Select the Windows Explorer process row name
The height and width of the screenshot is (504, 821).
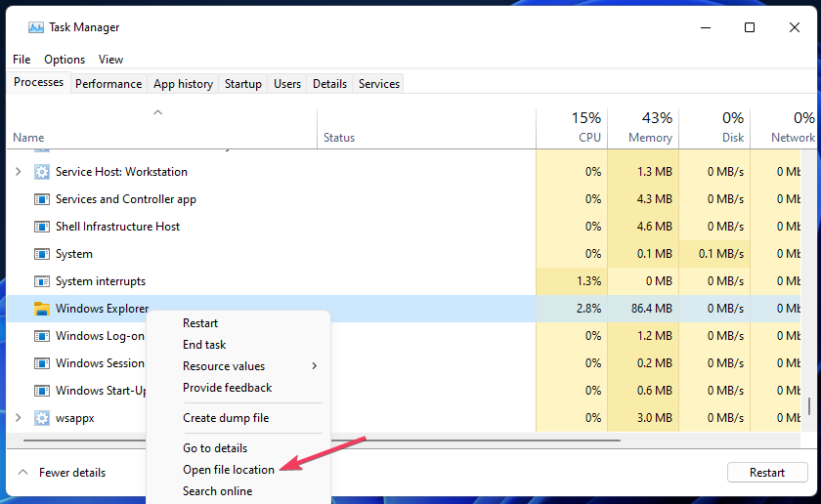(x=102, y=309)
